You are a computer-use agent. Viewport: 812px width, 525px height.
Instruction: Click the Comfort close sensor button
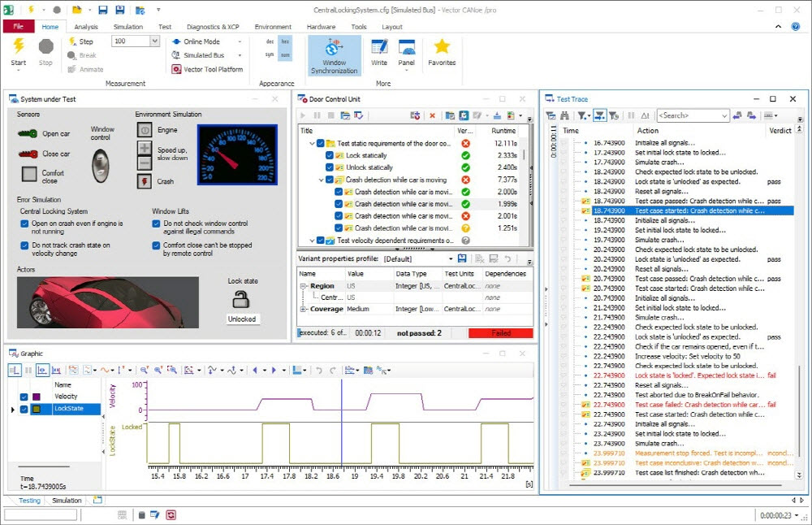[x=29, y=173]
